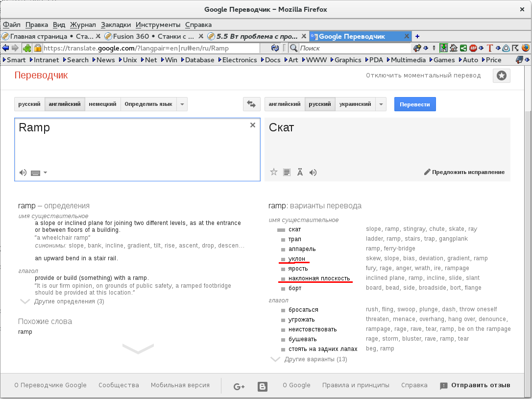Open the Google+ footer icon
Screen dimensions: 532x399
[x=239, y=386]
